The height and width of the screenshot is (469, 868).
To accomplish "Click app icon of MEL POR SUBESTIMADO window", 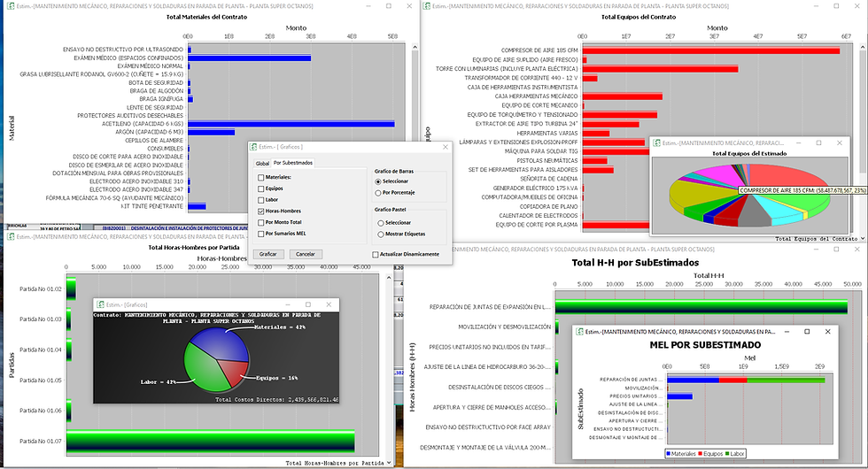I will coord(580,332).
